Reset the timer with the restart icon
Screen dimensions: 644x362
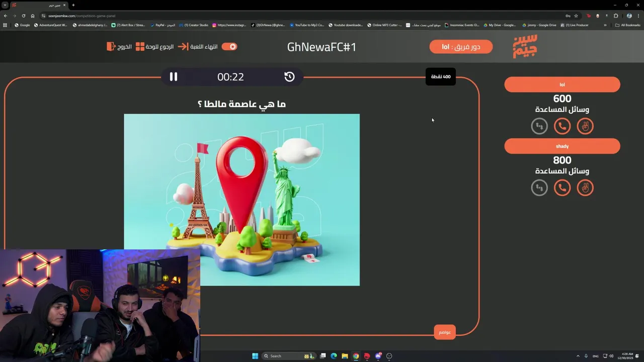click(x=289, y=76)
